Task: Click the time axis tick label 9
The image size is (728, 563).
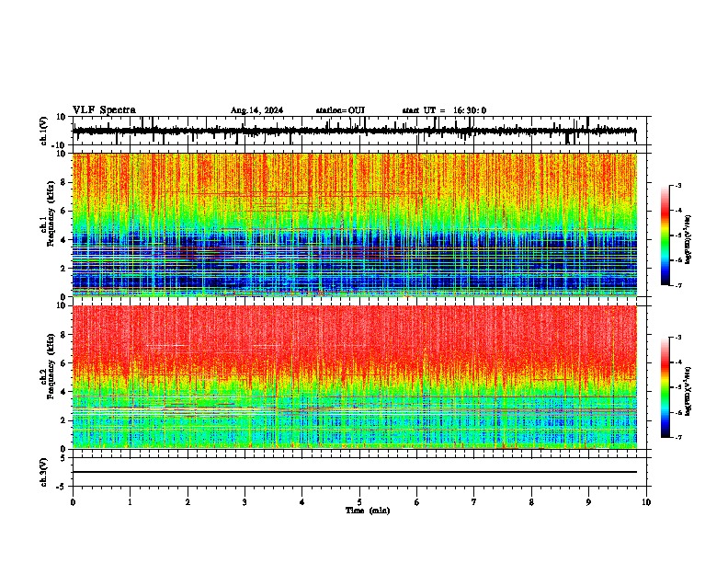Action: pyautogui.click(x=588, y=502)
